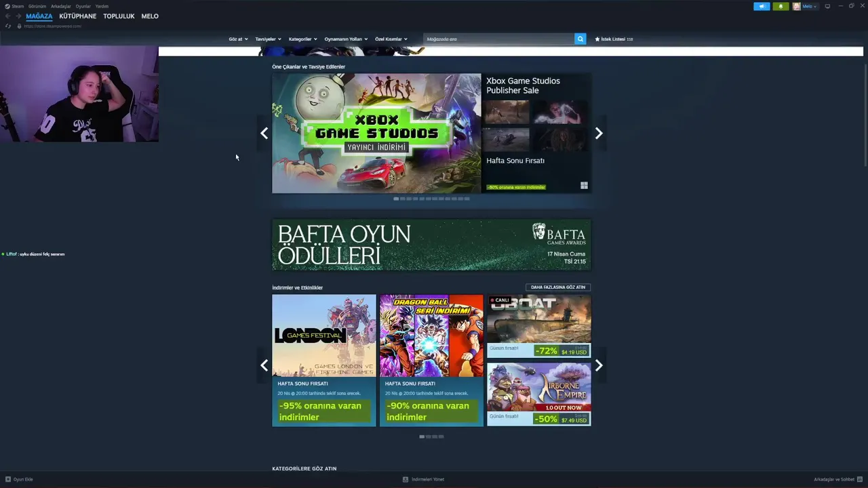Screen dimensions: 868x488
Task: Click the blue search magnifier button
Action: click(580, 39)
